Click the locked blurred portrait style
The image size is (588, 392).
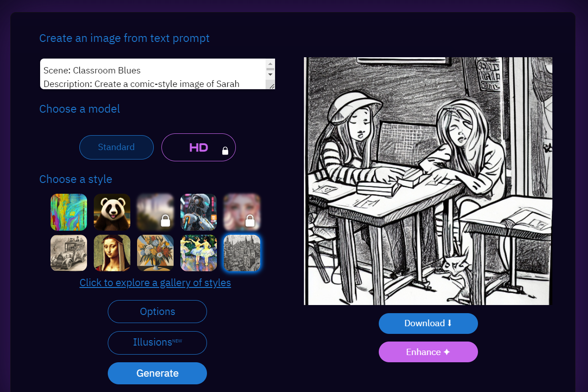[x=242, y=212]
